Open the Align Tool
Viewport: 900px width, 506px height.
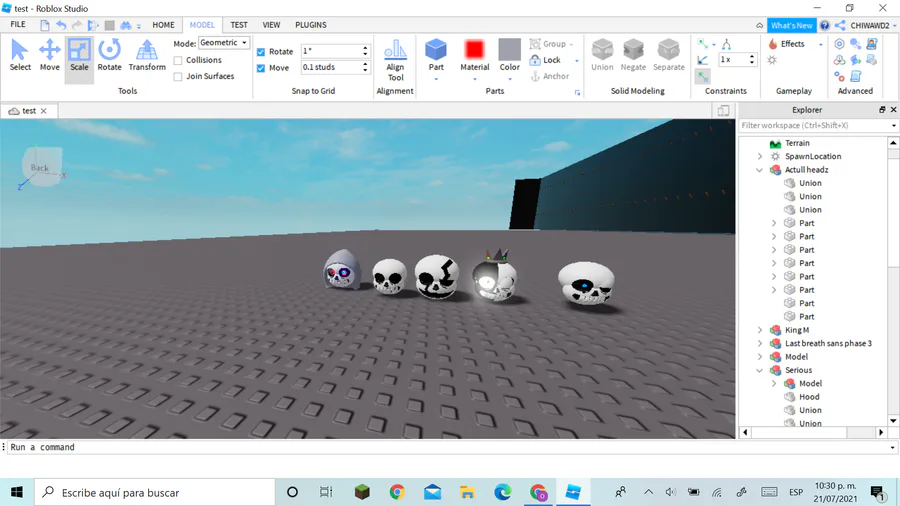(395, 60)
